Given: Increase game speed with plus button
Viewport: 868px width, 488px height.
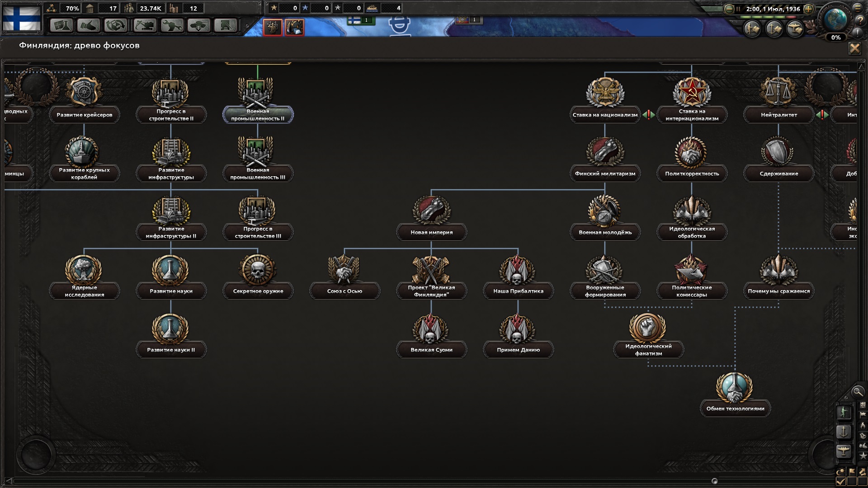Looking at the screenshot, I should pyautogui.click(x=809, y=9).
